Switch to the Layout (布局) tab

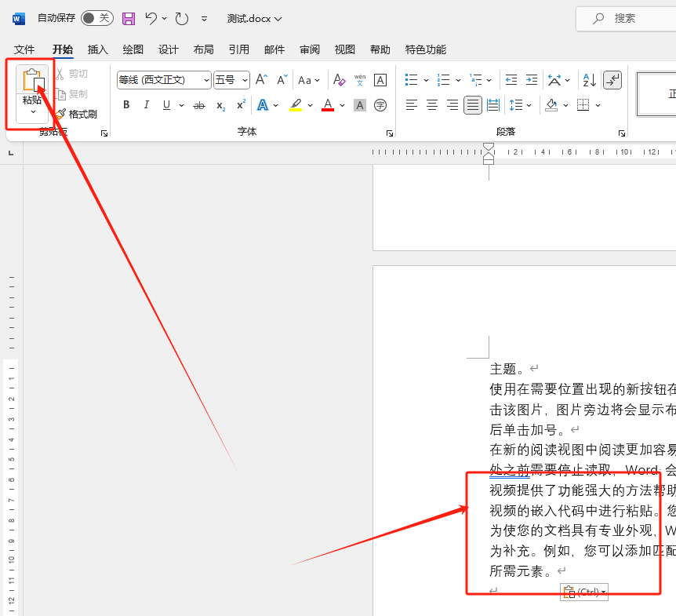point(203,49)
